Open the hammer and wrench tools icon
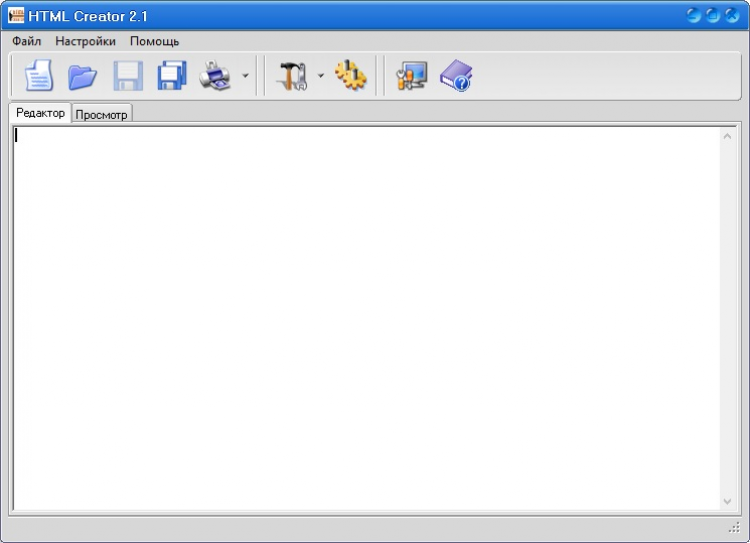Viewport: 750px width, 543px height. click(x=292, y=76)
